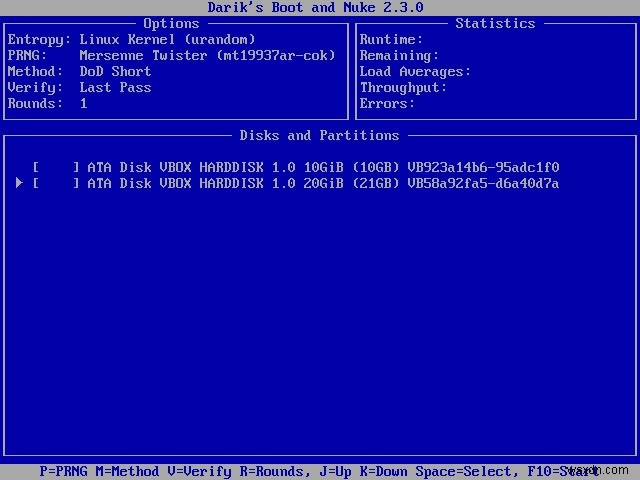Click the PRNG: label in Options
Viewport: 640px width, 480px height.
27,56
